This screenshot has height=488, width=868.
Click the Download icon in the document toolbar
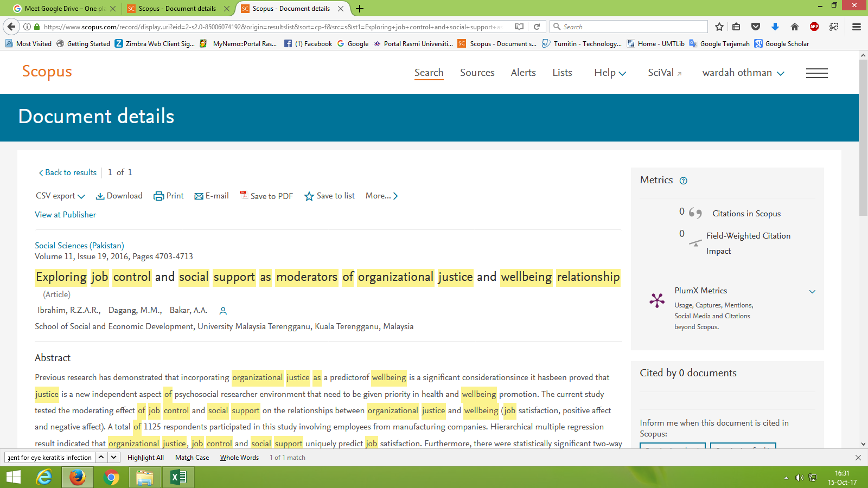pyautogui.click(x=100, y=196)
